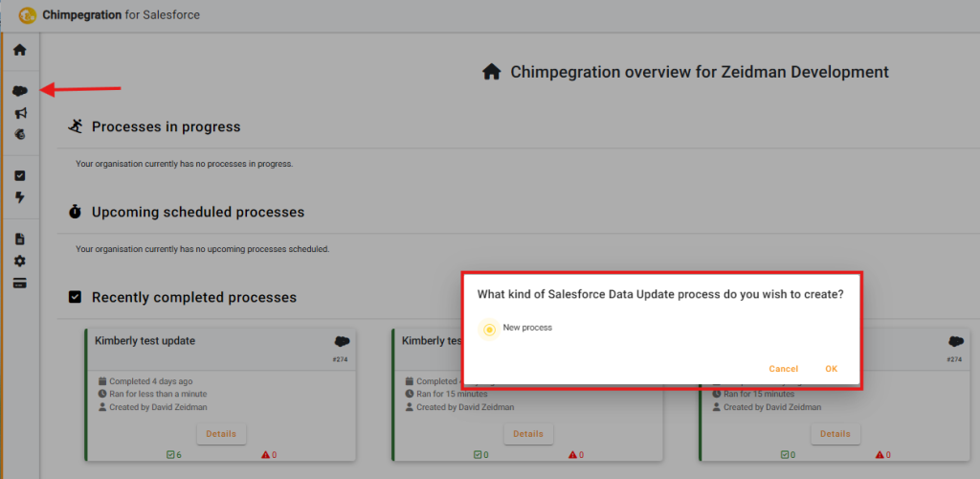980x479 pixels.
Task: Click the red error count on first card
Action: 267,455
